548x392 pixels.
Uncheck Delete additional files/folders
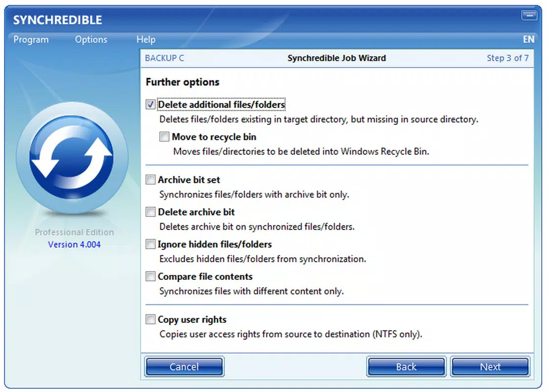150,104
